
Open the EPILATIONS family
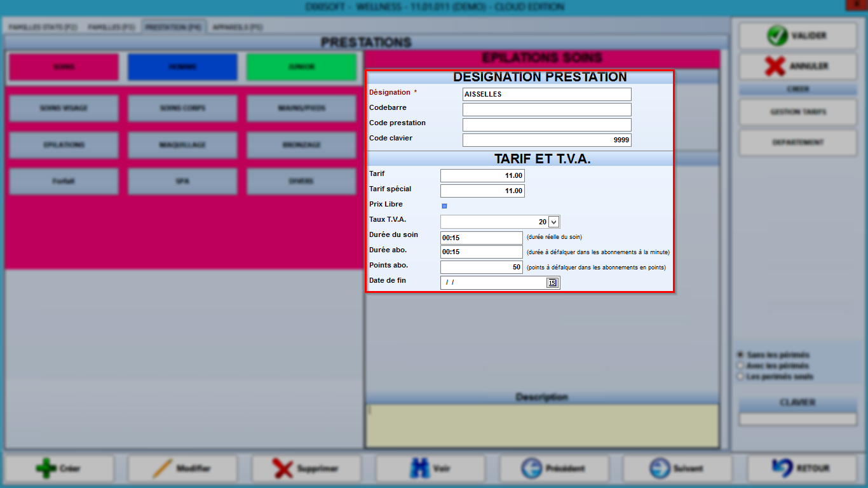point(64,145)
